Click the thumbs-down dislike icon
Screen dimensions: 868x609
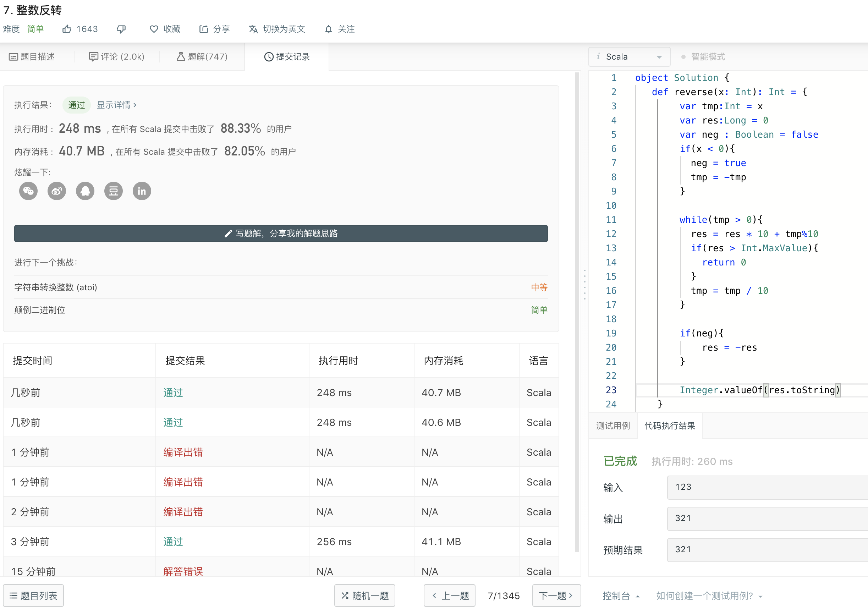[x=121, y=29]
